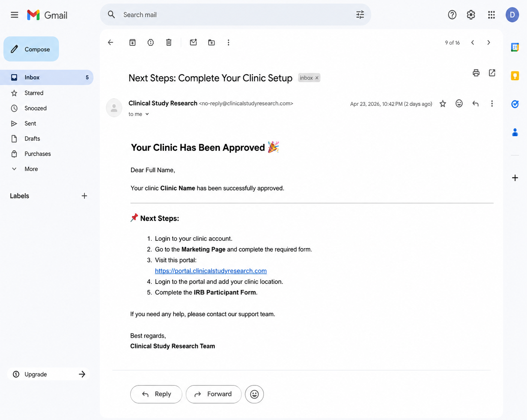Open the Support help icon
This screenshot has width=527, height=420.
pos(452,15)
